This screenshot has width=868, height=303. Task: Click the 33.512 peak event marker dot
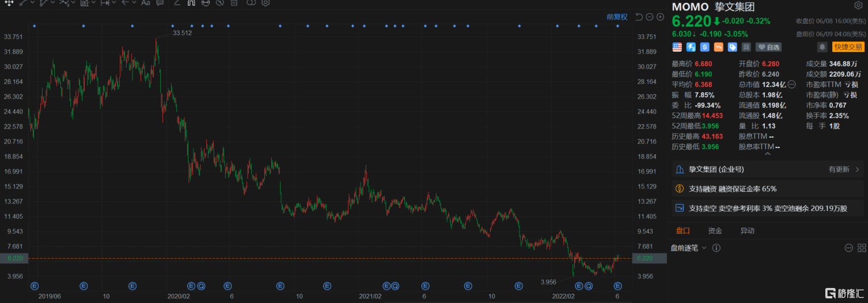[173, 26]
